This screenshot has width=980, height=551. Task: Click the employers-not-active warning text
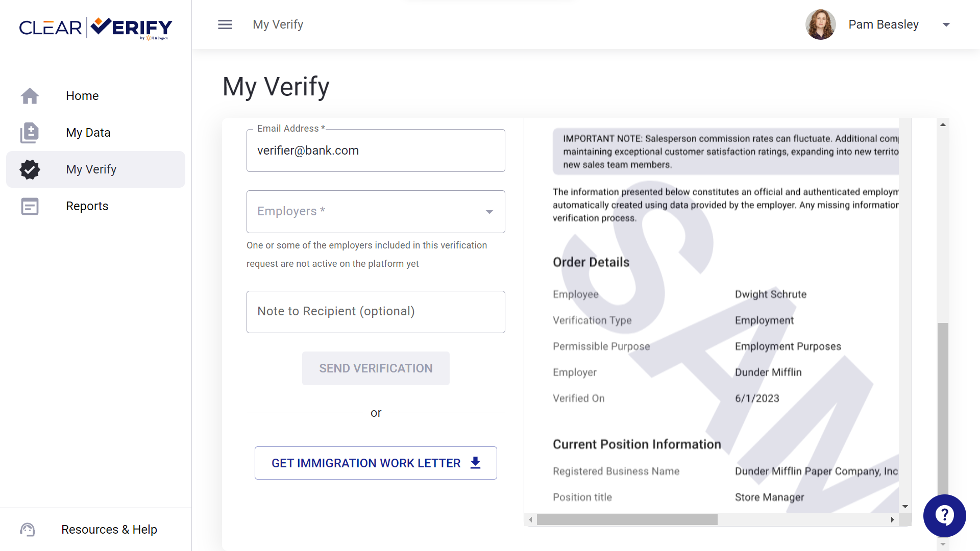366,255
